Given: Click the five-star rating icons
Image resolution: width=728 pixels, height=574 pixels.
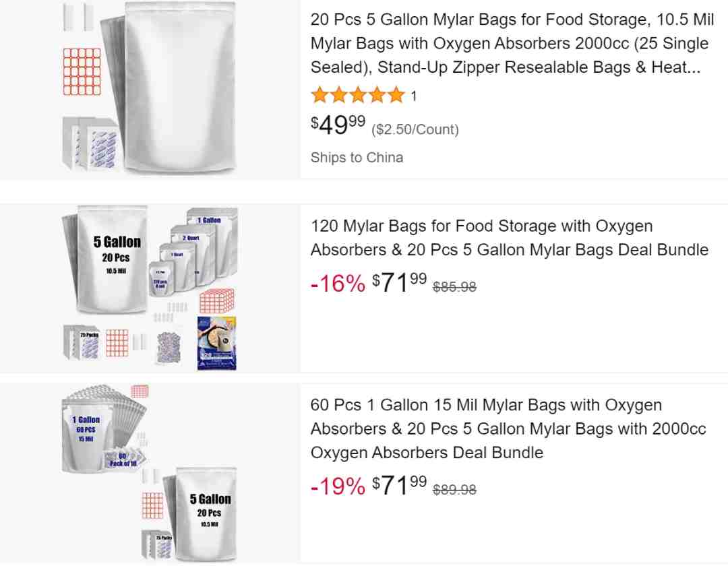Looking at the screenshot, I should point(358,95).
